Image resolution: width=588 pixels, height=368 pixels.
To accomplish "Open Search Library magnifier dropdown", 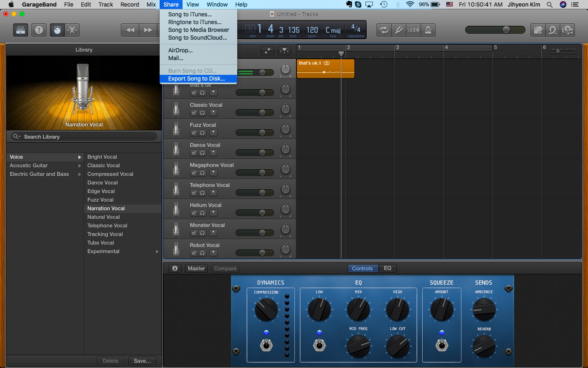I will click(x=16, y=137).
